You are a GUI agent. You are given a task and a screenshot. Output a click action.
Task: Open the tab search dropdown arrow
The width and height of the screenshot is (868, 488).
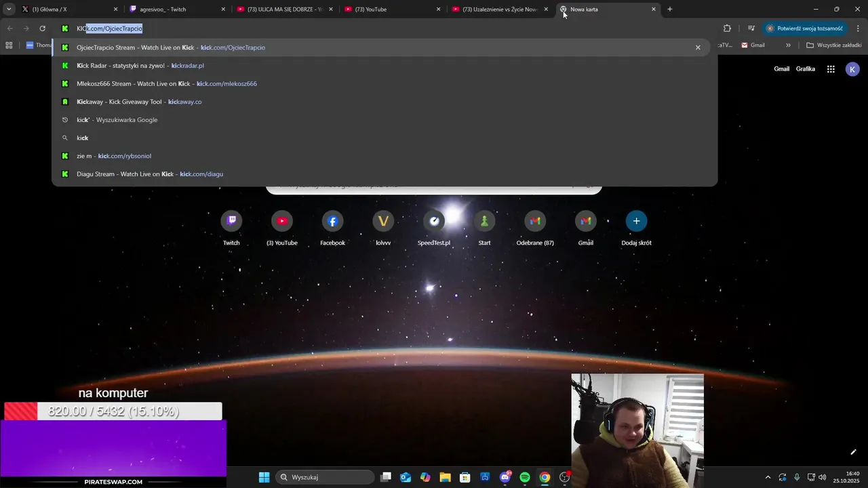9,9
